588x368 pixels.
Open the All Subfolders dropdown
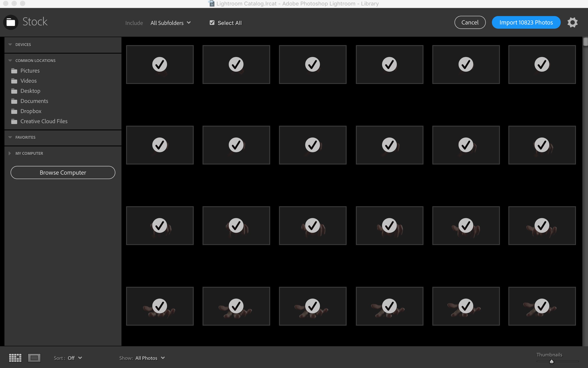[171, 23]
